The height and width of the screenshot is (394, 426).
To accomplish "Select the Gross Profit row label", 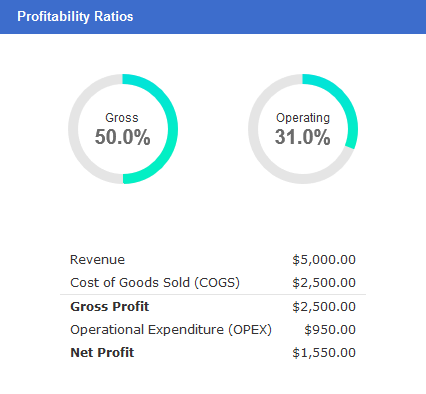I will [110, 307].
